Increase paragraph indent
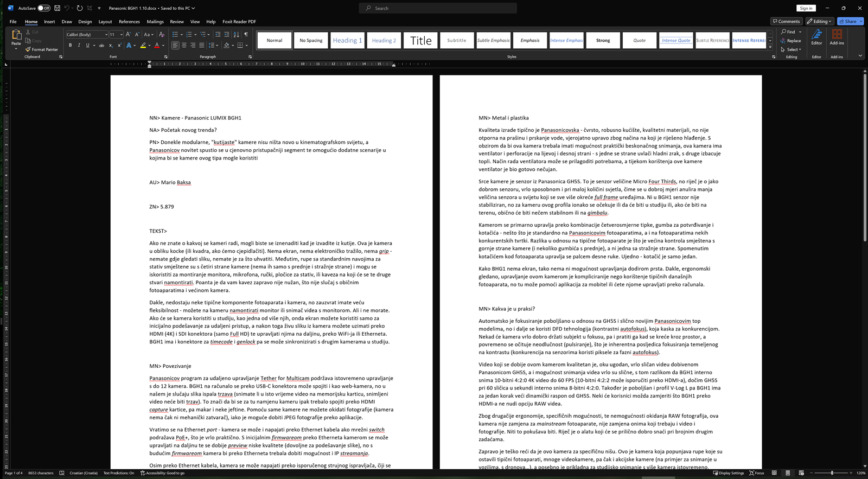 click(x=227, y=34)
